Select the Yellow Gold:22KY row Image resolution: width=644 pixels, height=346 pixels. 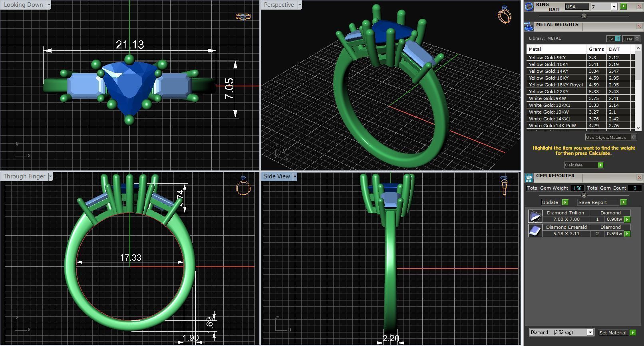pos(580,92)
